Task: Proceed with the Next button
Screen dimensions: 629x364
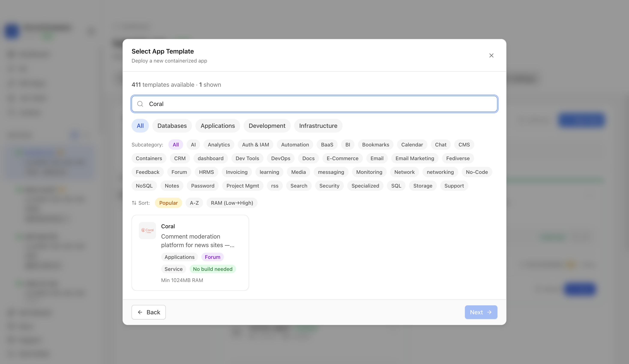Action: (481, 312)
